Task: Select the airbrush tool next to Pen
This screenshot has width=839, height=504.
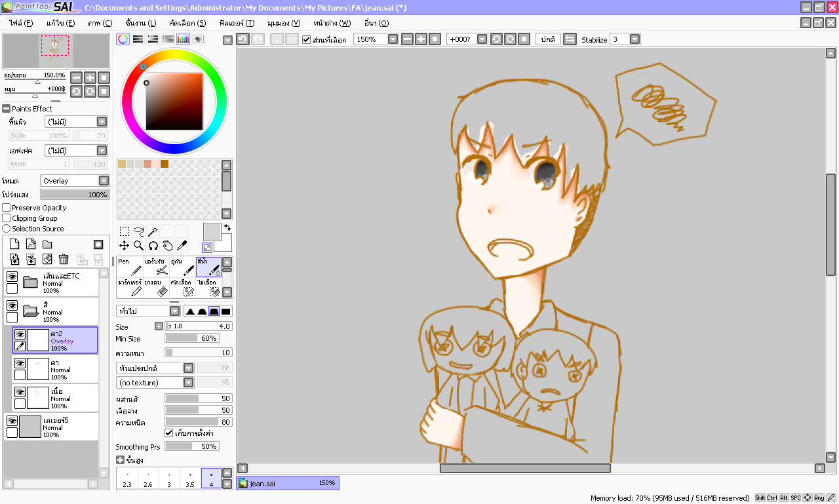Action: [x=156, y=267]
